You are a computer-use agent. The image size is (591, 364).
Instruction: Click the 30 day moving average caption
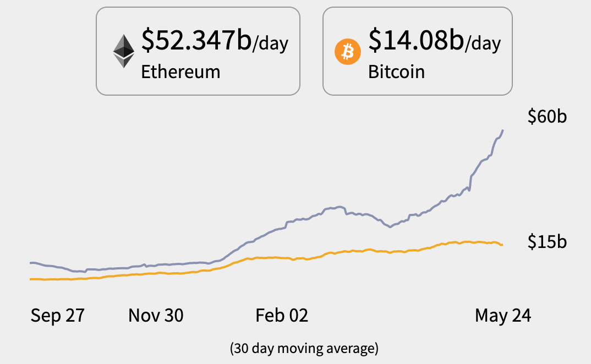[x=304, y=348]
